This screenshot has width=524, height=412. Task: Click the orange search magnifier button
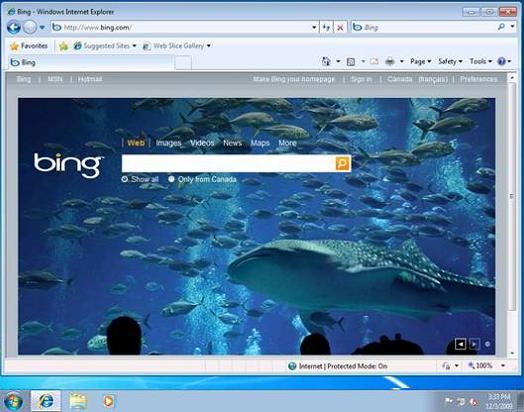pyautogui.click(x=343, y=163)
